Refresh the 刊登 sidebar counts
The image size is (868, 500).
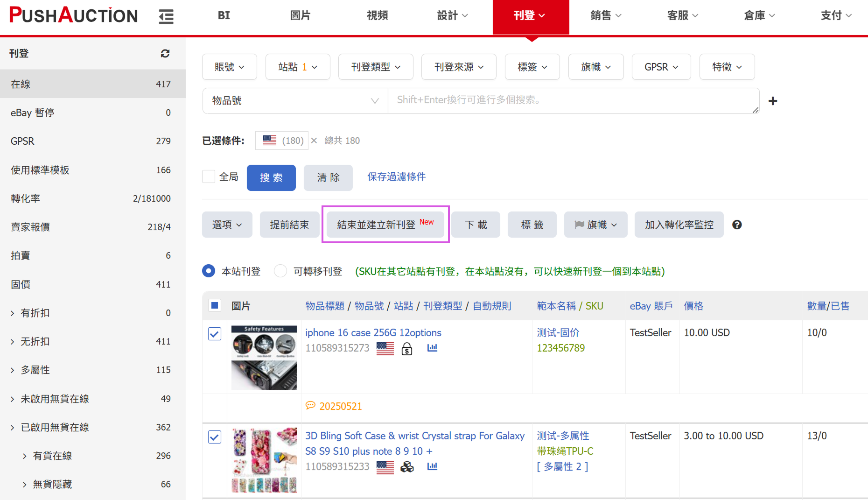165,54
